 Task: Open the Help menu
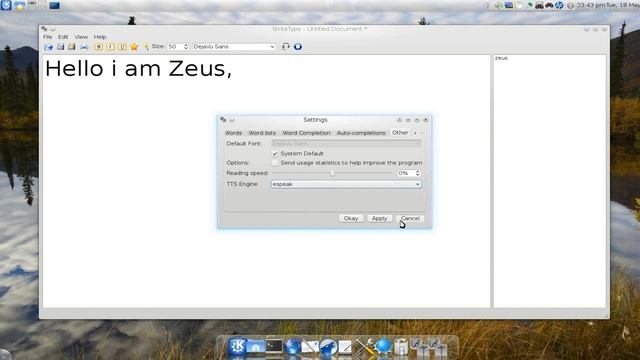tap(100, 37)
